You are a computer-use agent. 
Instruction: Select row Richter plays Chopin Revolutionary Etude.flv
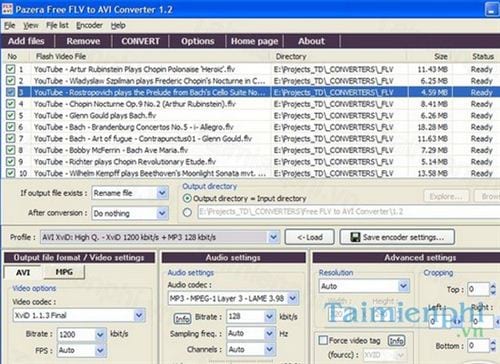[250, 162]
